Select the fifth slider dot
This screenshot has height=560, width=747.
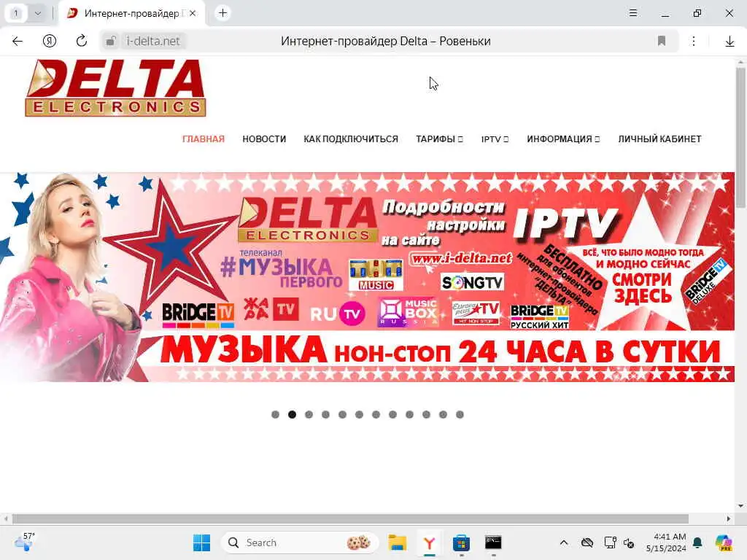tap(343, 415)
